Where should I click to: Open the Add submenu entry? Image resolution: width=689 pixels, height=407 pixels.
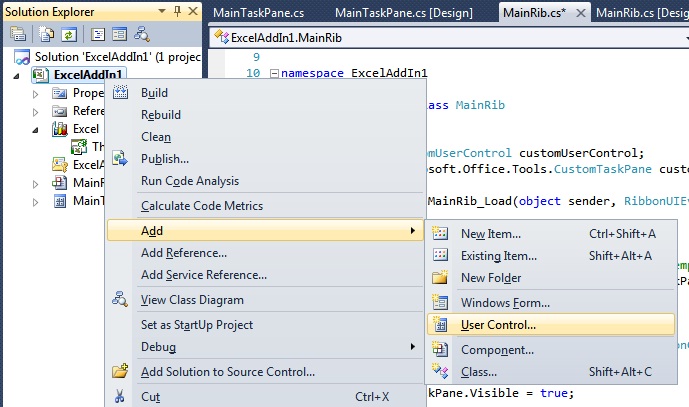(265, 230)
